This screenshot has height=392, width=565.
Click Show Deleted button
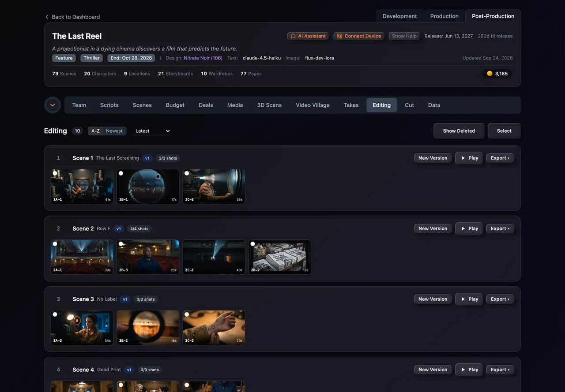tap(459, 131)
